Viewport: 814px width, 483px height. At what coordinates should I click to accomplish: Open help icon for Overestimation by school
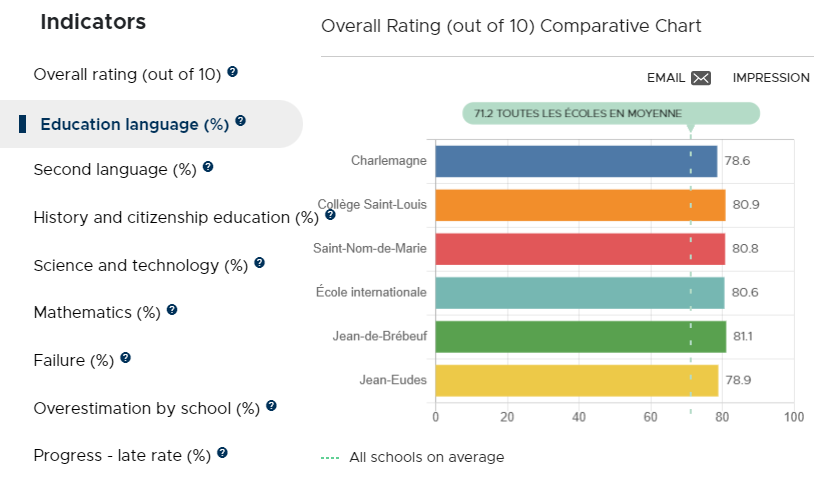click(x=271, y=406)
